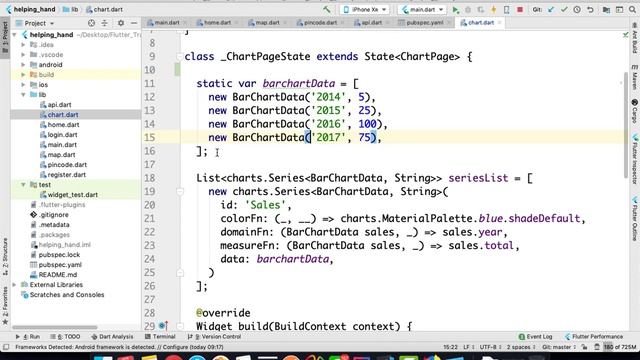The image size is (640, 360).
Task: Click the Build project hammer icon
Action: 327,9
